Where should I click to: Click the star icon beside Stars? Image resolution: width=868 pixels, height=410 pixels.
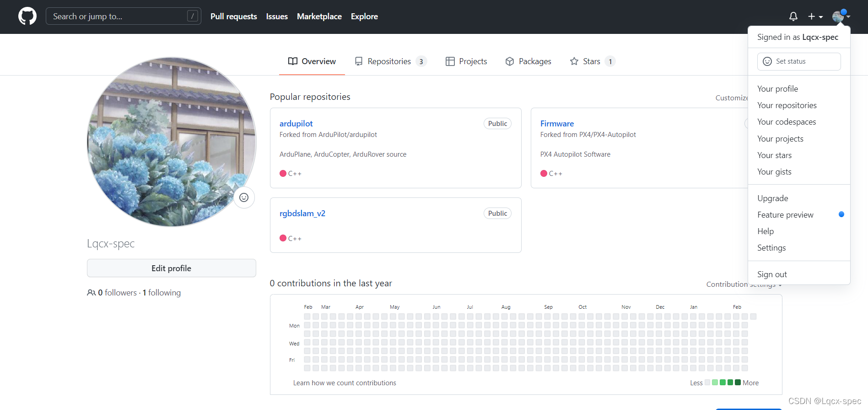[574, 61]
